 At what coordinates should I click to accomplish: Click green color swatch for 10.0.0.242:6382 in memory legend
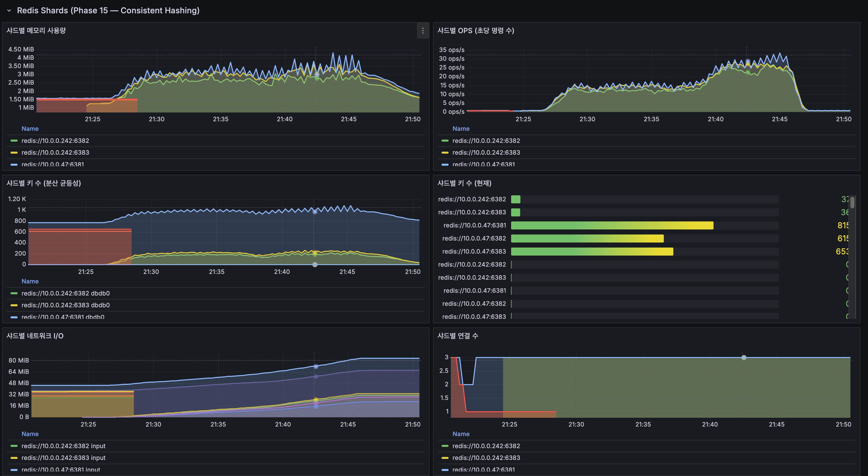[x=14, y=141]
